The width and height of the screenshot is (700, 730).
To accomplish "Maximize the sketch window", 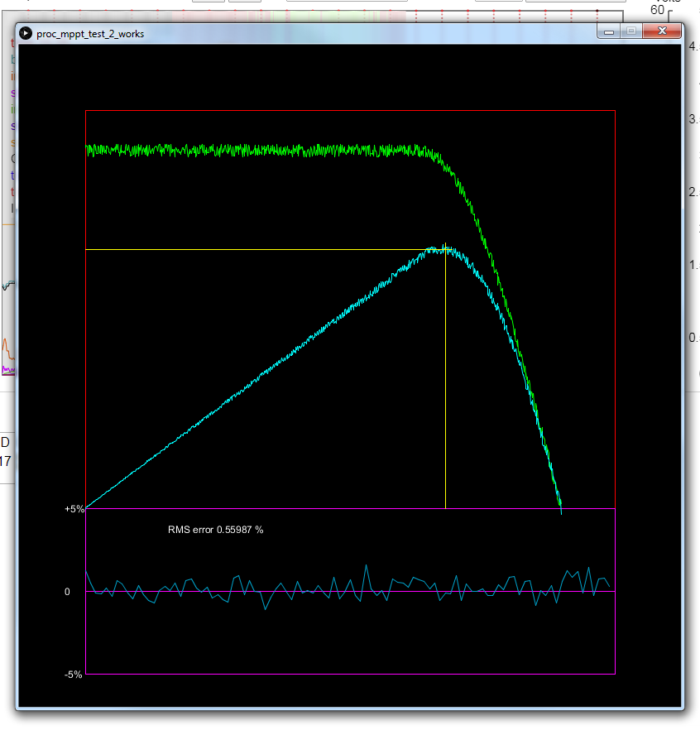I will coord(630,31).
